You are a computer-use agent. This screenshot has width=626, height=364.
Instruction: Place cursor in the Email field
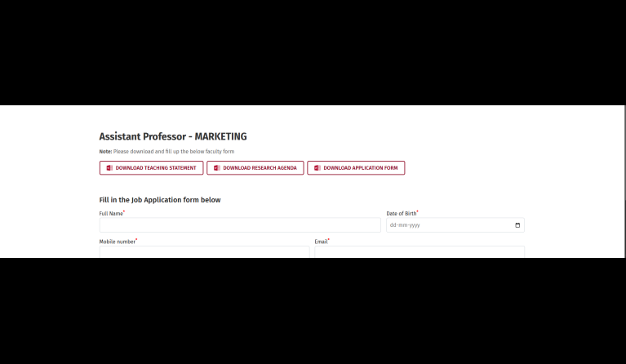420,252
